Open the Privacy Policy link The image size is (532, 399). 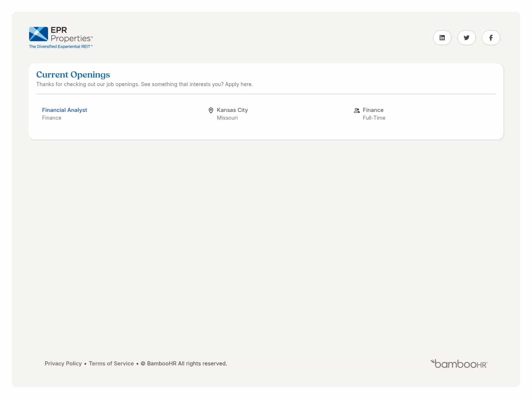[x=63, y=364]
